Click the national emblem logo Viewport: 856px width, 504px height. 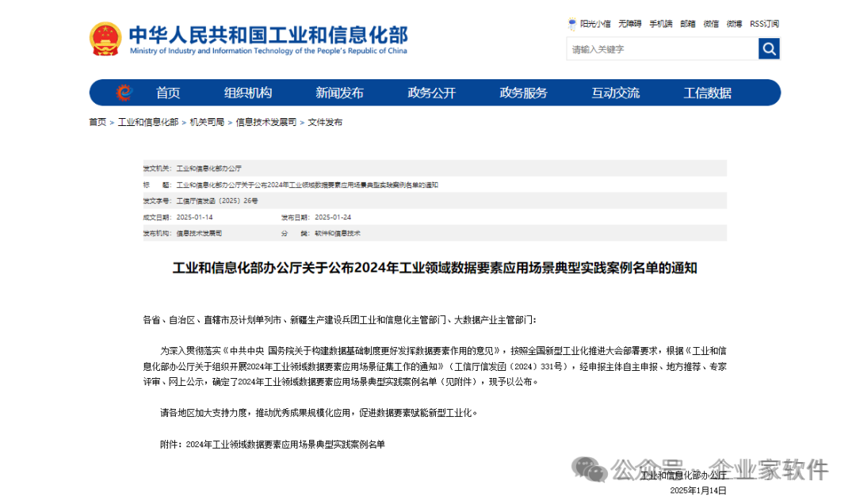pos(105,39)
